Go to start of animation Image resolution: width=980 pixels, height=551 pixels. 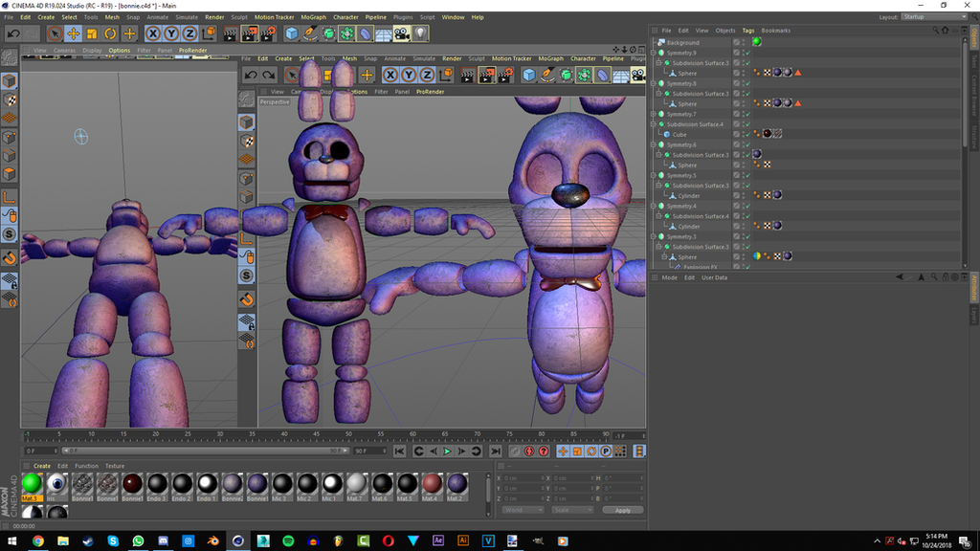click(x=399, y=452)
